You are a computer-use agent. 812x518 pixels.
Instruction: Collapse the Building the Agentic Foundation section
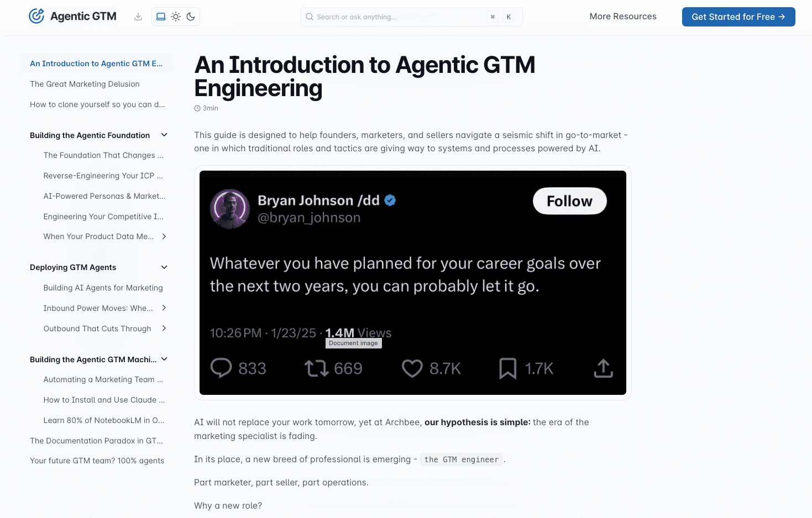(164, 135)
